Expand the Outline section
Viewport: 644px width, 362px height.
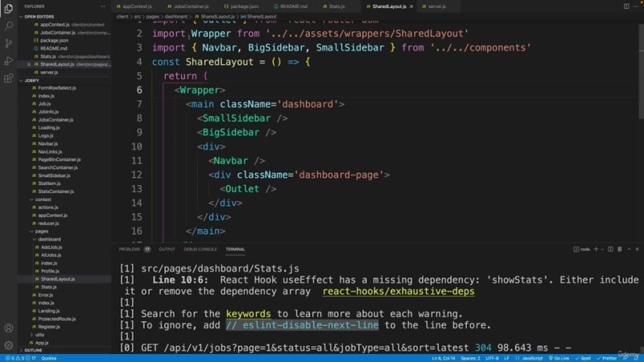(x=33, y=351)
